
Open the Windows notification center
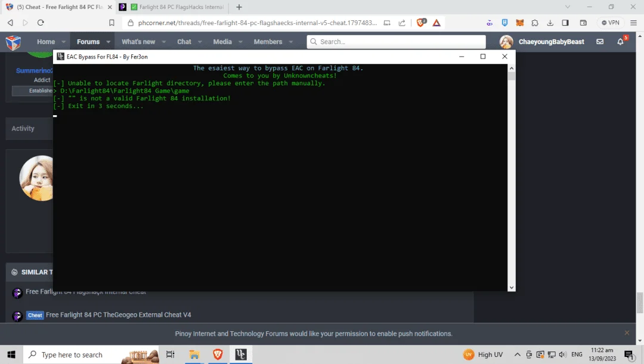(x=629, y=354)
